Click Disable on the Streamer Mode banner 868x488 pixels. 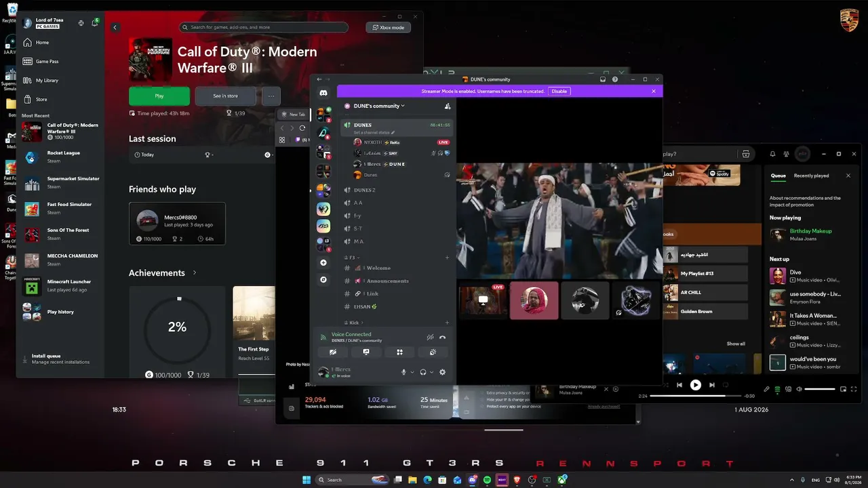tap(559, 91)
